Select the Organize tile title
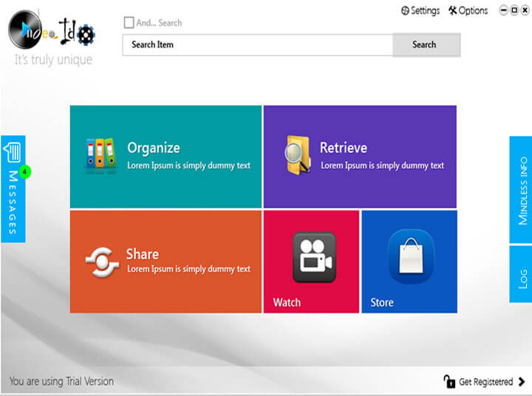Viewport: 532px width, 396px height. 154,148
